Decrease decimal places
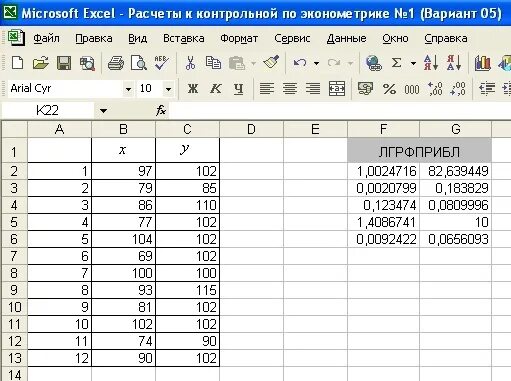511x381 pixels. click(458, 89)
